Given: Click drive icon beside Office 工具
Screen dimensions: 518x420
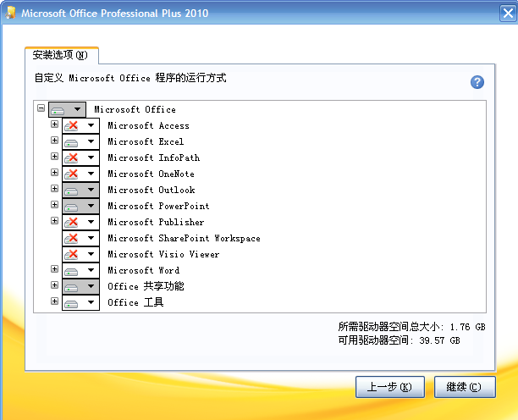Looking at the screenshot, I should click(x=71, y=303).
